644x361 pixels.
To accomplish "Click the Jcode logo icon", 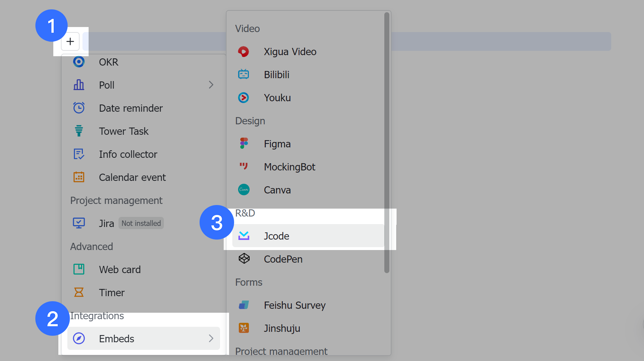I will (x=244, y=236).
